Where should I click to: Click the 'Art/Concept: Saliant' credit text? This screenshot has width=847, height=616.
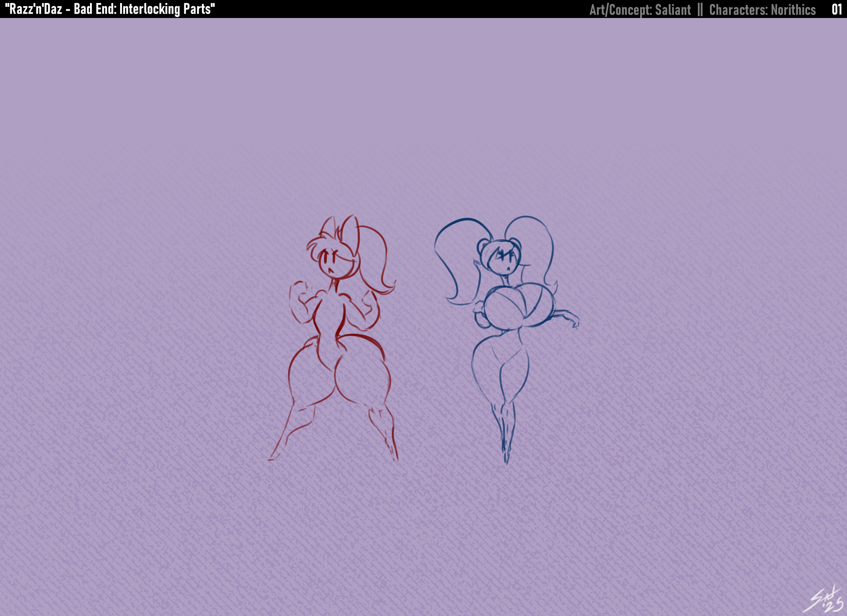click(x=640, y=10)
